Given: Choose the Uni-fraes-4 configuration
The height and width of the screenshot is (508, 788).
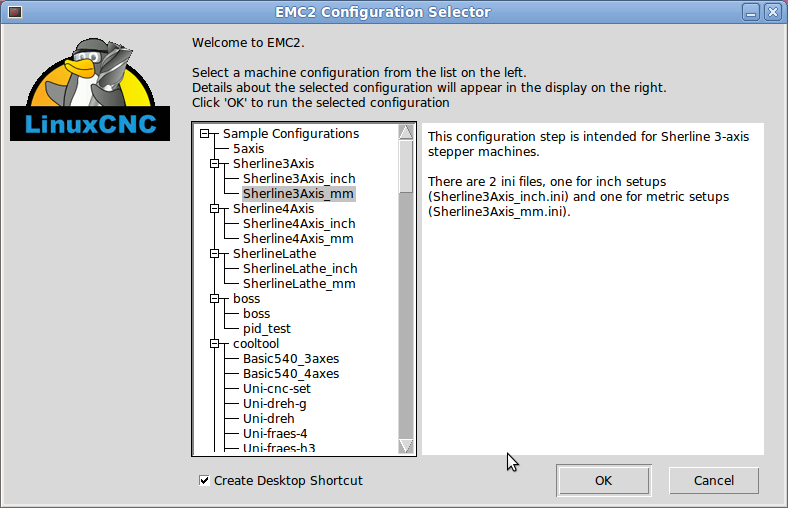Looking at the screenshot, I should (x=275, y=434).
